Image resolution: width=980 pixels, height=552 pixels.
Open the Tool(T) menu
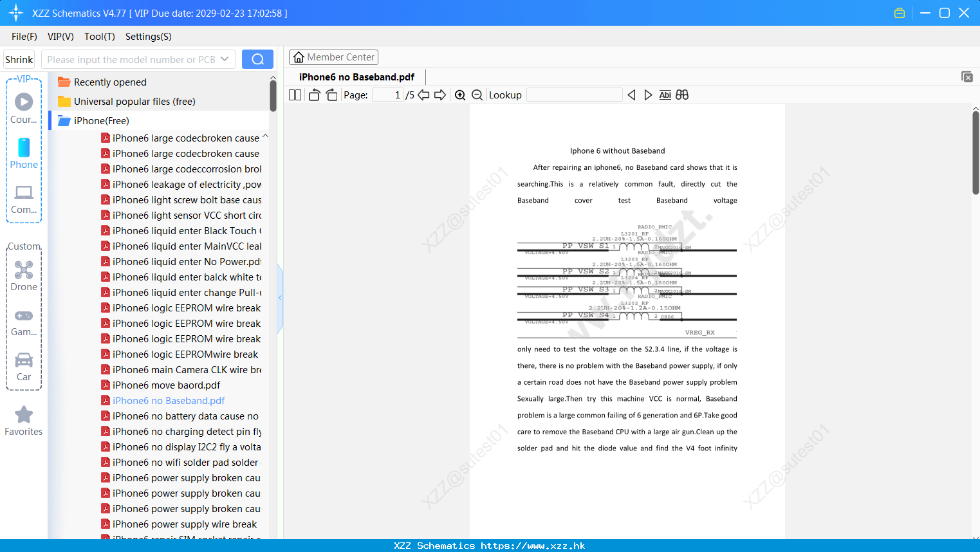[x=100, y=37]
